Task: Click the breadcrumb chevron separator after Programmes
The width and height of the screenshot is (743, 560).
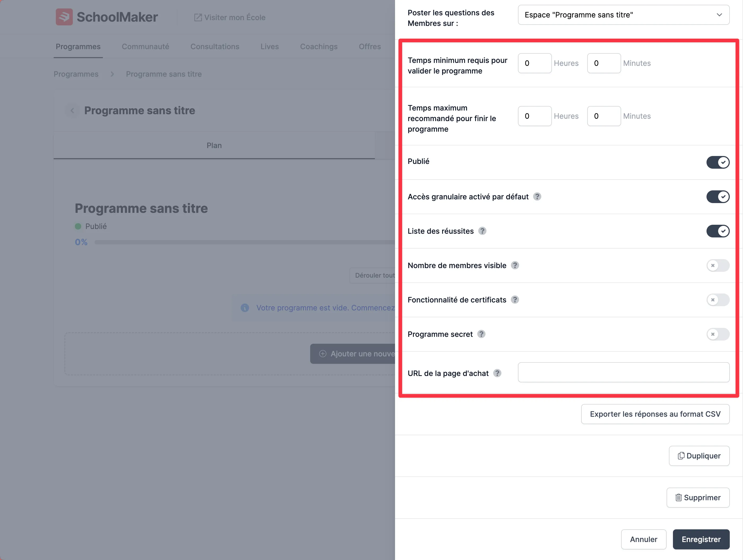Action: (x=112, y=74)
